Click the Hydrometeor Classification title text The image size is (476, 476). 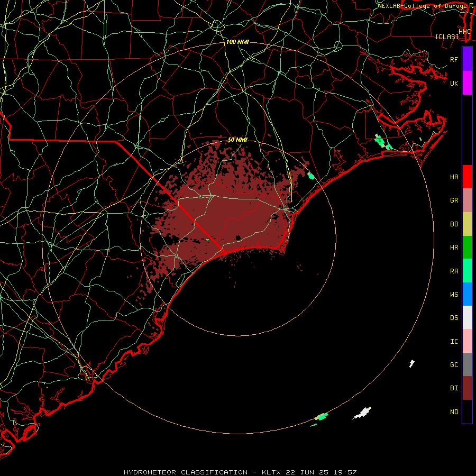185,472
